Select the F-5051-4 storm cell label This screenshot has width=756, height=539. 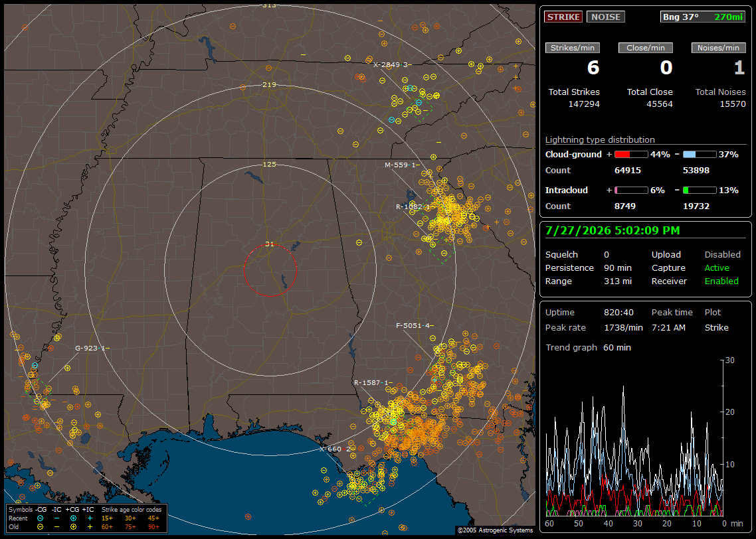click(x=413, y=326)
